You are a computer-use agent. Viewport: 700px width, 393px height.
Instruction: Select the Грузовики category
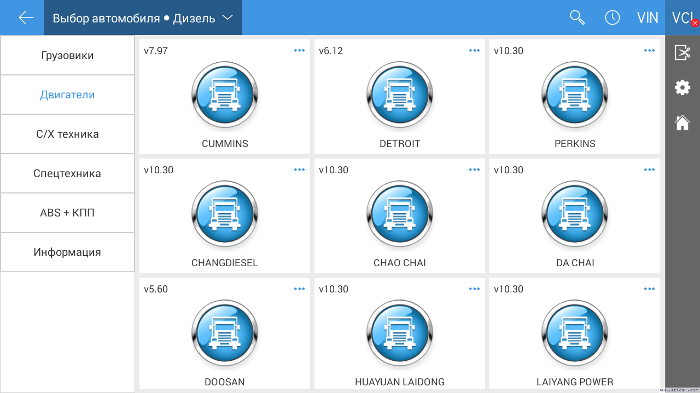[x=67, y=55]
